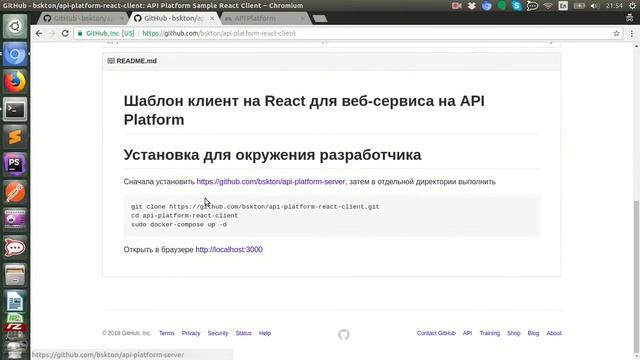
Task: Click the README.md file icon
Action: [x=111, y=61]
